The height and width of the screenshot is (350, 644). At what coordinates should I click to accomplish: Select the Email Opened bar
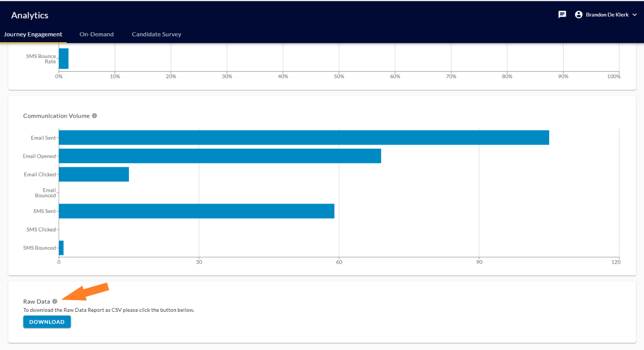coord(220,156)
